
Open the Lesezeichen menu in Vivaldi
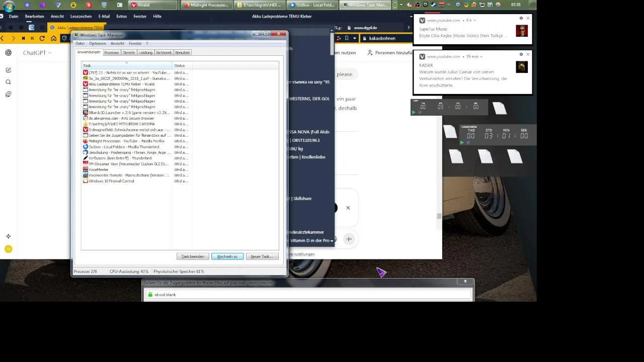click(x=81, y=16)
